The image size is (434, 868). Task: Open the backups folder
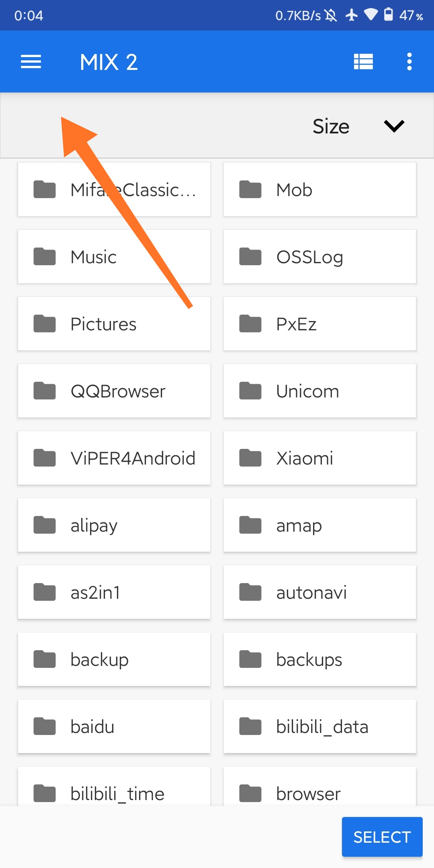point(320,659)
